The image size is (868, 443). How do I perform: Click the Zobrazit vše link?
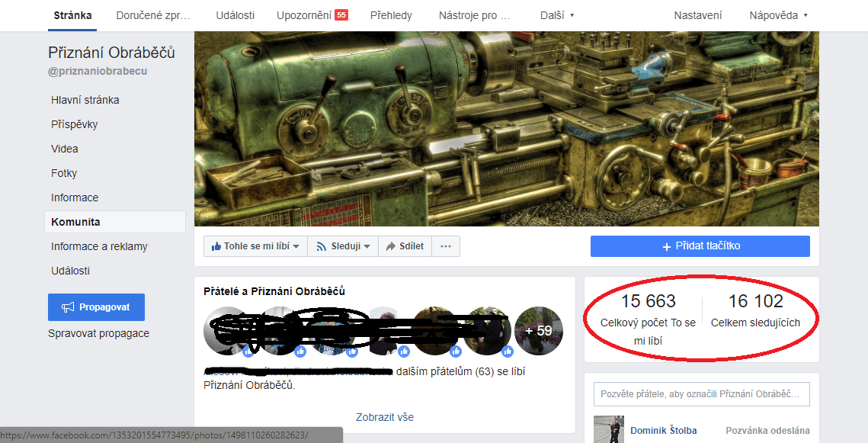384,417
